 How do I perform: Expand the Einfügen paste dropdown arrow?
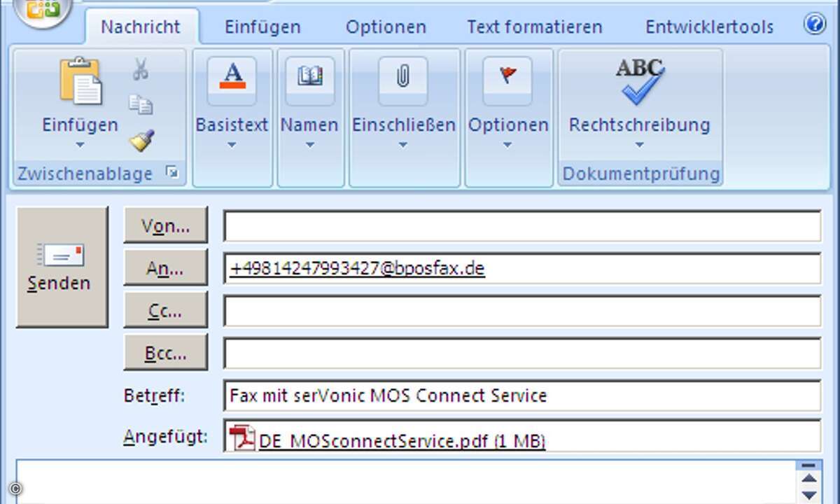click(x=80, y=145)
